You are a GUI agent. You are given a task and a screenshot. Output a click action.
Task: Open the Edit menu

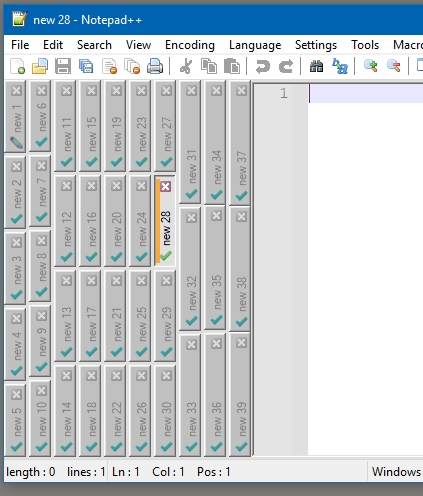coord(53,45)
